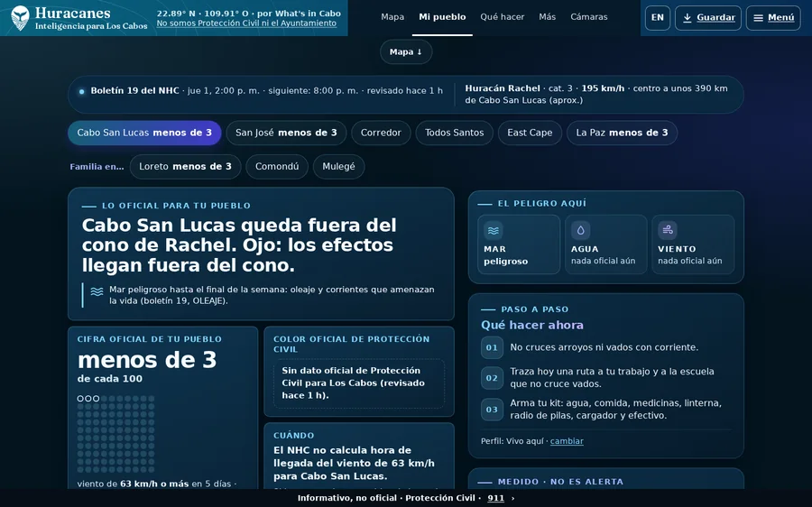The width and height of the screenshot is (812, 507).
Task: Click 'No cruces arroyos ni vados' step
Action: tap(604, 347)
